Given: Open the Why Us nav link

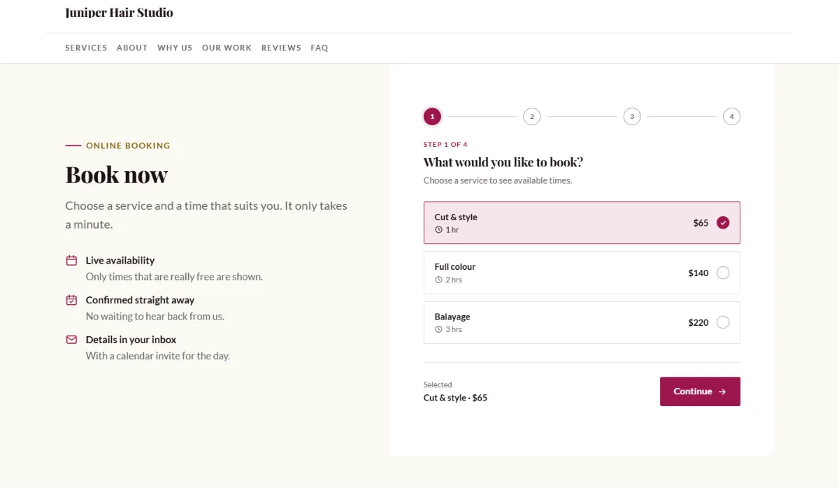Looking at the screenshot, I should tap(175, 48).
